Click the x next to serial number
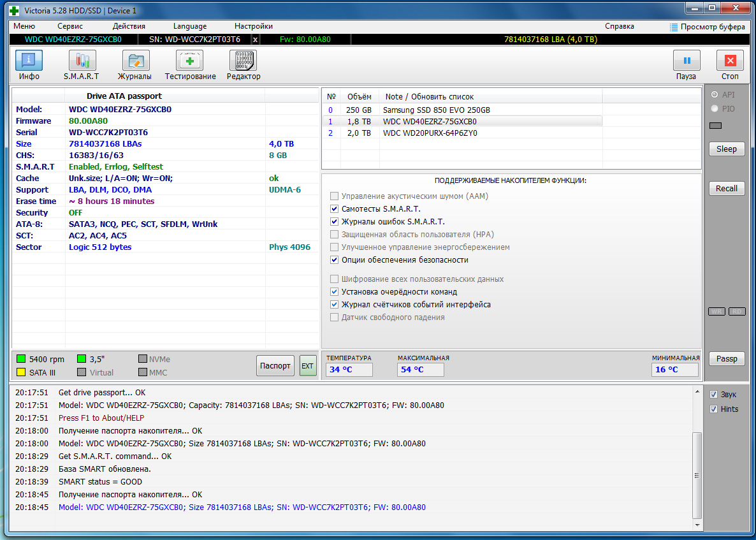Image resolution: width=756 pixels, height=540 pixels. [255, 40]
